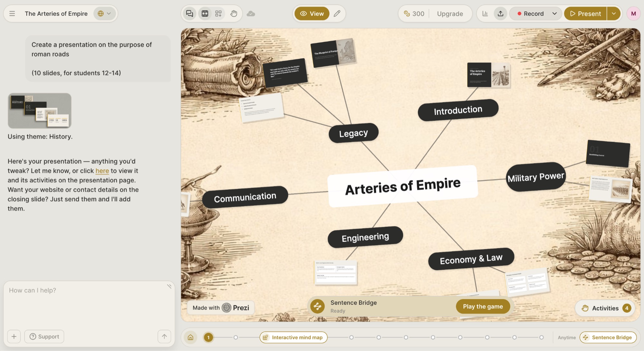Open the Arteries of Empire title slide thumbnail

(x=489, y=75)
